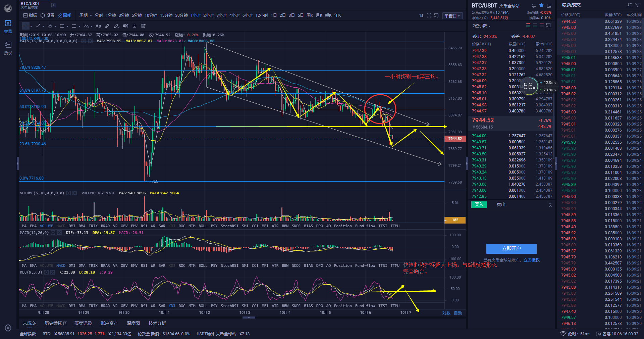Screen dimensions: 644x339
Task: Expand the trade panel double-chevron
Action: point(550,205)
